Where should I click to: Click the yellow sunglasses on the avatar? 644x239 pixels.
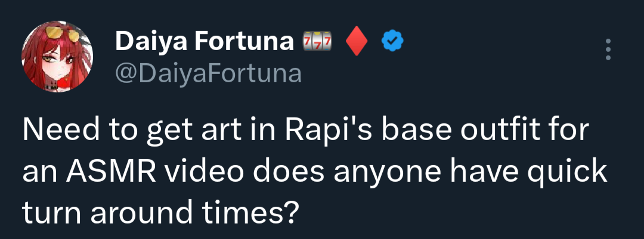click(x=63, y=33)
